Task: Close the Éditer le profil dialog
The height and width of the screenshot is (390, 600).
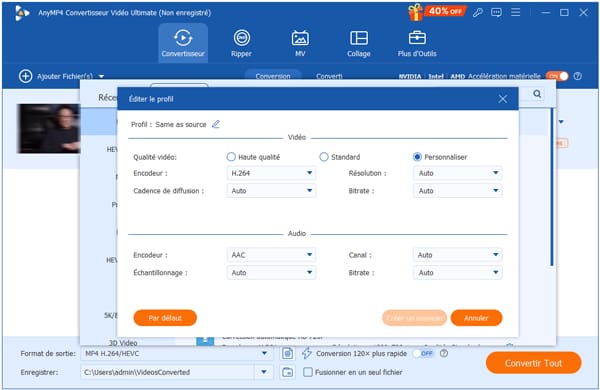Action: pos(503,99)
